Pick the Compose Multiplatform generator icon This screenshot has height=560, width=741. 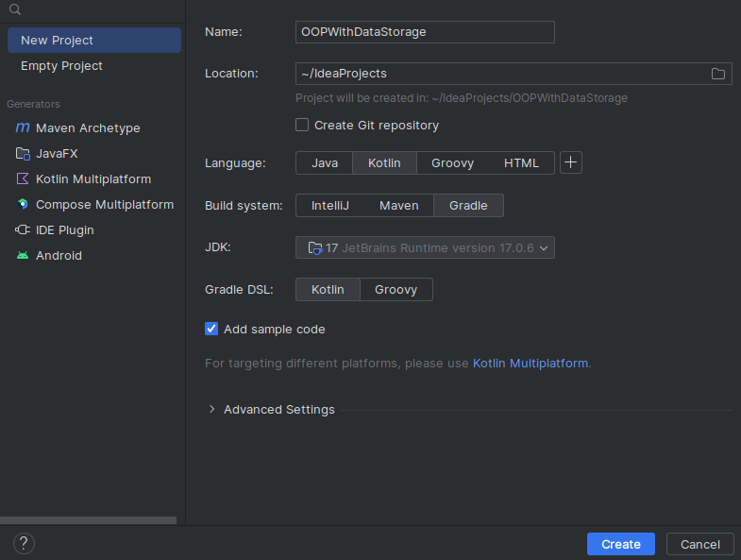click(23, 204)
